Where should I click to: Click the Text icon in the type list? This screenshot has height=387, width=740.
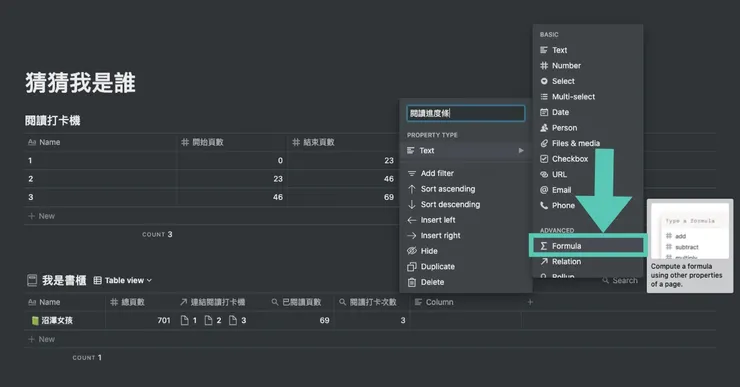(544, 50)
